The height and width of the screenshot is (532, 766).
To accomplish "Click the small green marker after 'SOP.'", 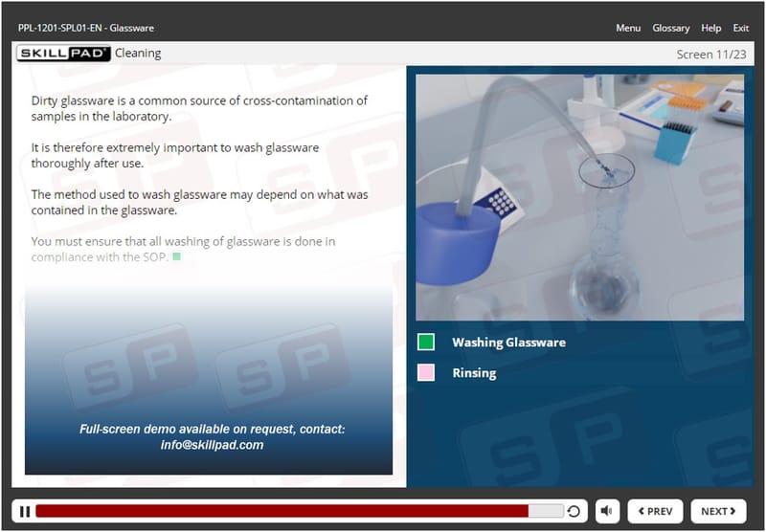I will click(x=176, y=257).
